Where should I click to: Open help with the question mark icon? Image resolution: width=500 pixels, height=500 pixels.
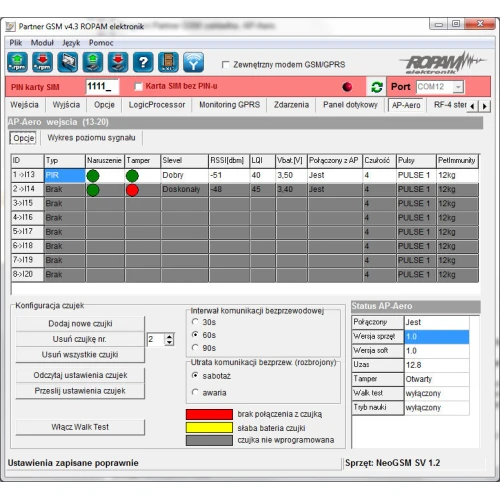pos(143,62)
